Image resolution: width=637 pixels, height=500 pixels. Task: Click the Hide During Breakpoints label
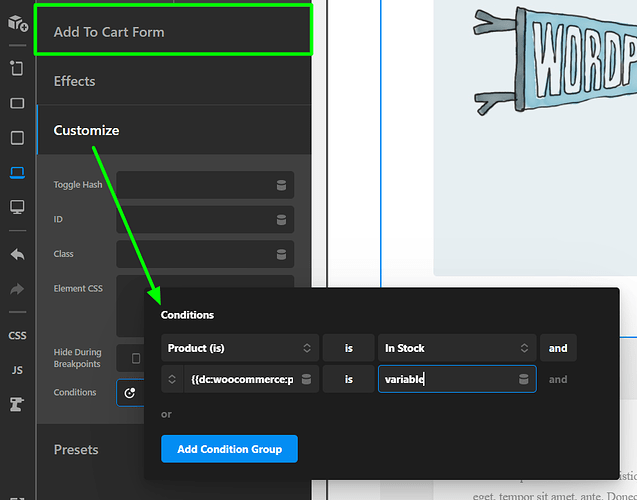[x=77, y=358]
